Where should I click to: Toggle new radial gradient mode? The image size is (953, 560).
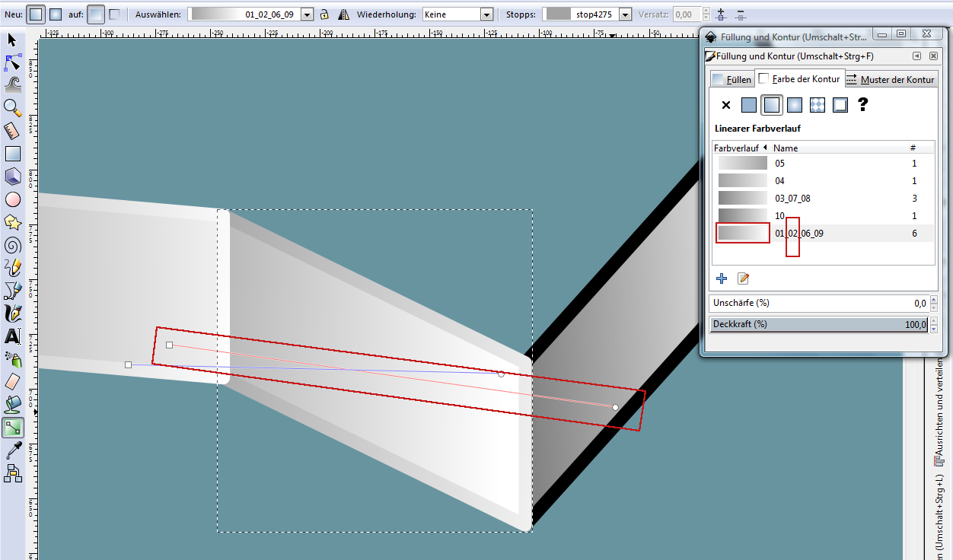[56, 14]
